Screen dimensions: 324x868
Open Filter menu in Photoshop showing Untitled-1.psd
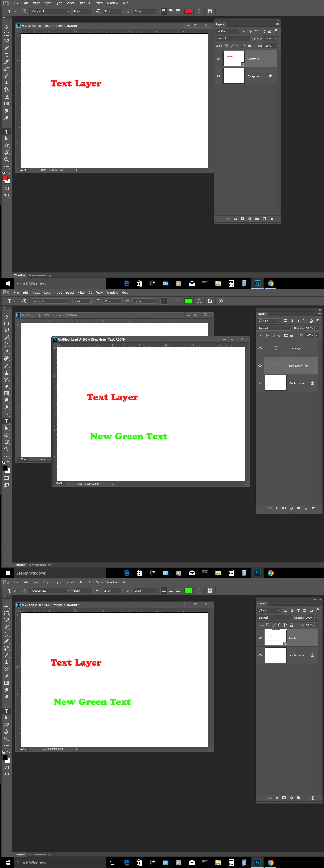pyautogui.click(x=81, y=293)
